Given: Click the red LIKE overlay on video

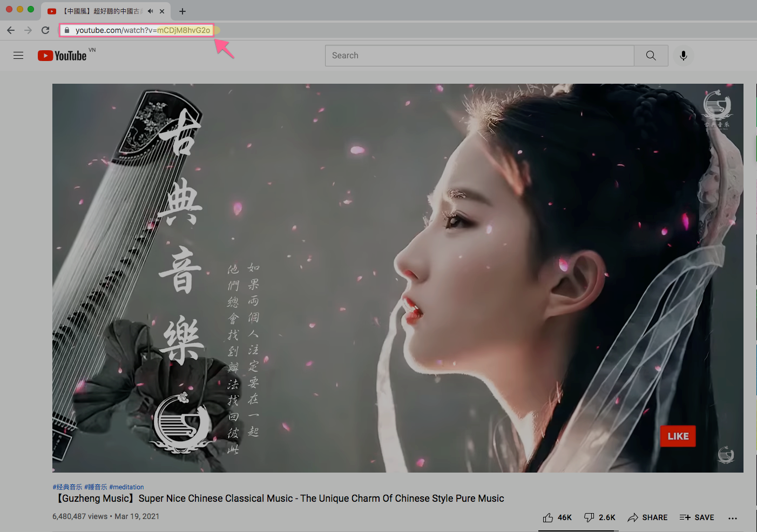Looking at the screenshot, I should pos(678,436).
